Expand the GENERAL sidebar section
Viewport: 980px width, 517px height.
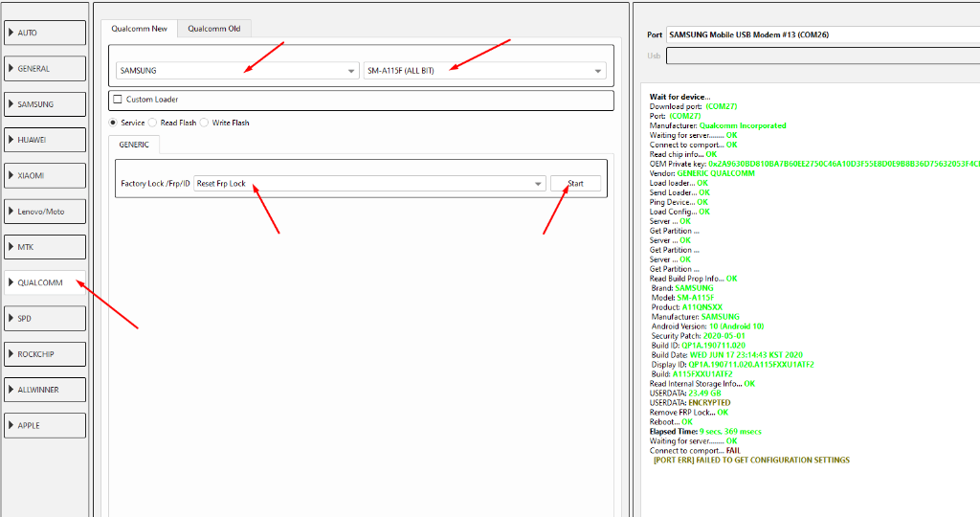tap(45, 69)
